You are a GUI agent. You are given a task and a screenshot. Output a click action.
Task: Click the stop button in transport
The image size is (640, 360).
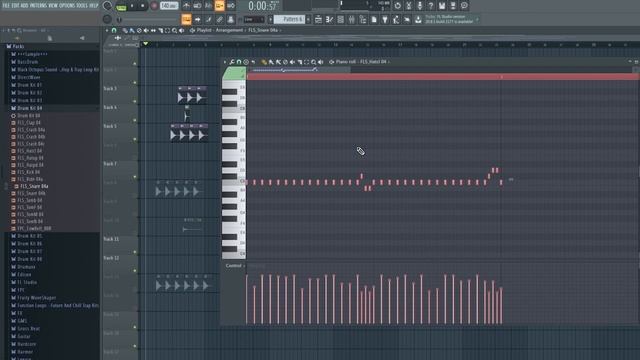142,6
